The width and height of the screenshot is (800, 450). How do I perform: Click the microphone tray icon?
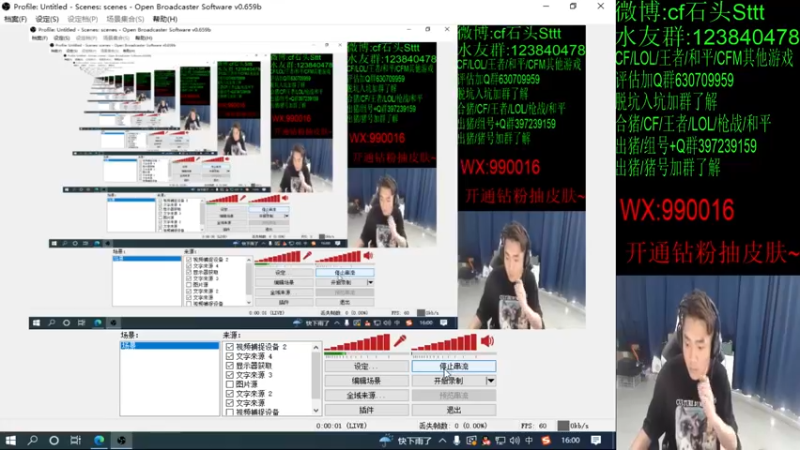click(x=457, y=440)
